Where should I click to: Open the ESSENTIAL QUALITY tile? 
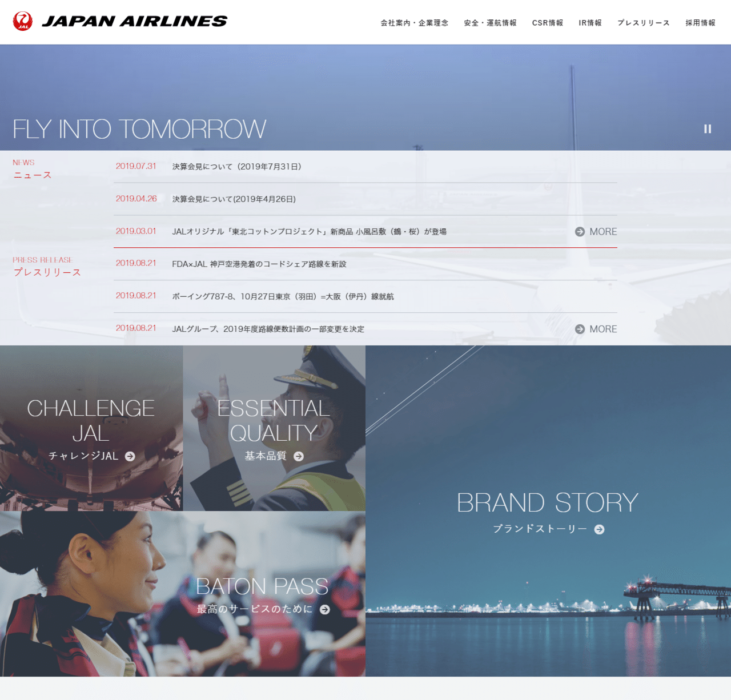[x=274, y=428]
